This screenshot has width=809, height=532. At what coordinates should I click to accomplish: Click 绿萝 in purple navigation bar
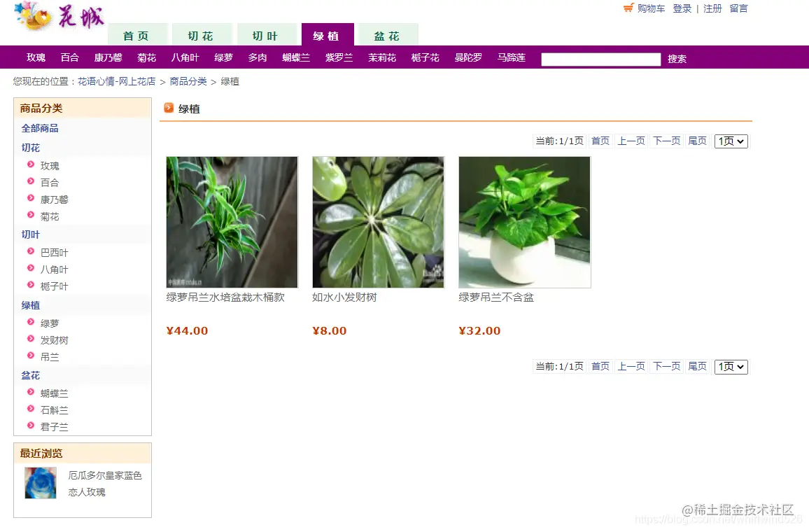point(224,58)
